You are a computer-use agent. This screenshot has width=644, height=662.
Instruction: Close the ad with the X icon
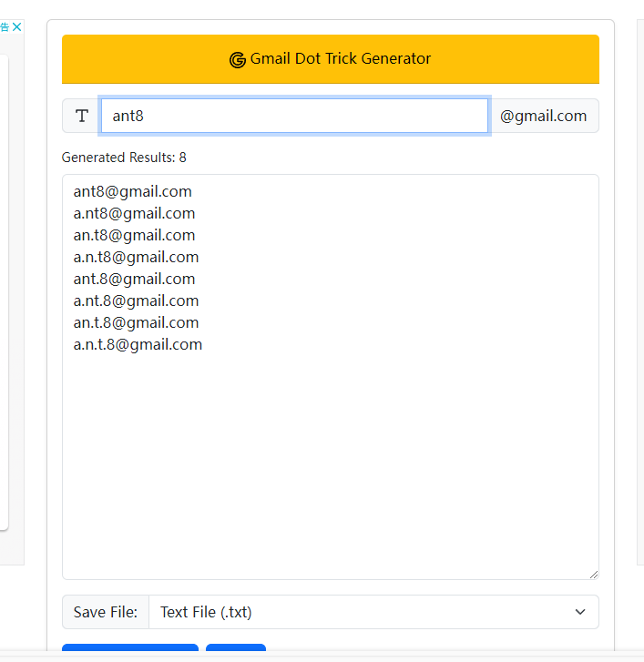tap(17, 27)
